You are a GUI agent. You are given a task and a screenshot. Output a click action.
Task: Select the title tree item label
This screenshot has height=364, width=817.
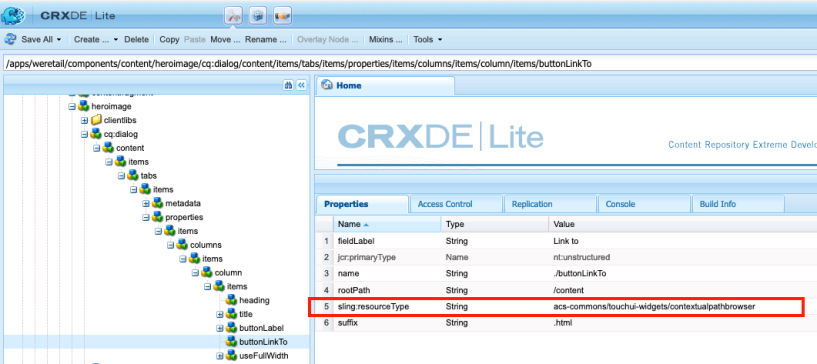(245, 314)
